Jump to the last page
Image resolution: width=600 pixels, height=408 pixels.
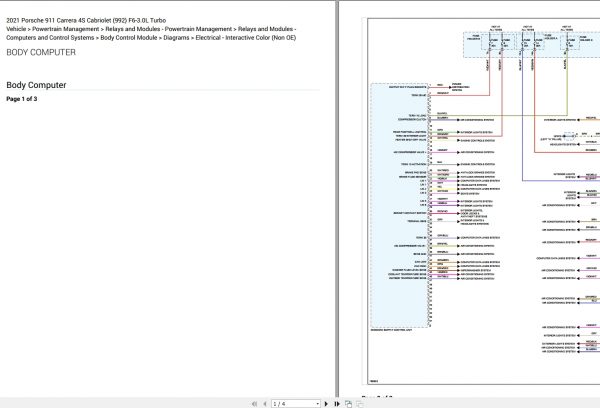point(337,404)
